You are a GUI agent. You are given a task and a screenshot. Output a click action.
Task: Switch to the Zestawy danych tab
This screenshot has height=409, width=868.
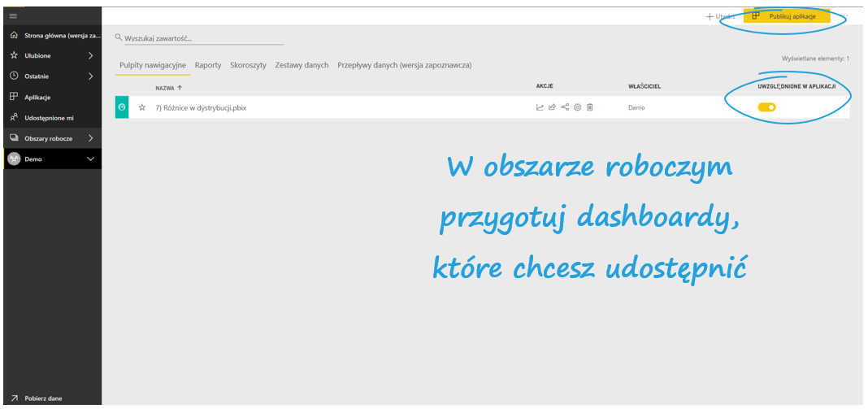[x=302, y=65]
